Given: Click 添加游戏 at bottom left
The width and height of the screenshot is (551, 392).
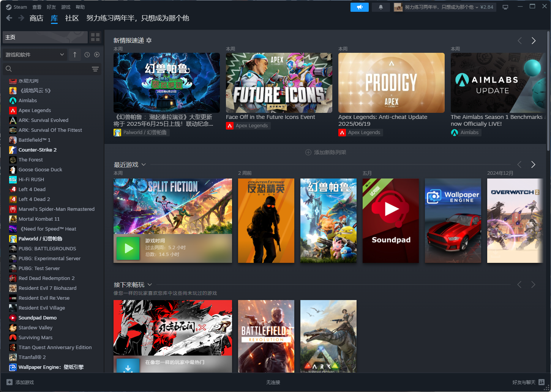Looking at the screenshot, I should point(25,382).
